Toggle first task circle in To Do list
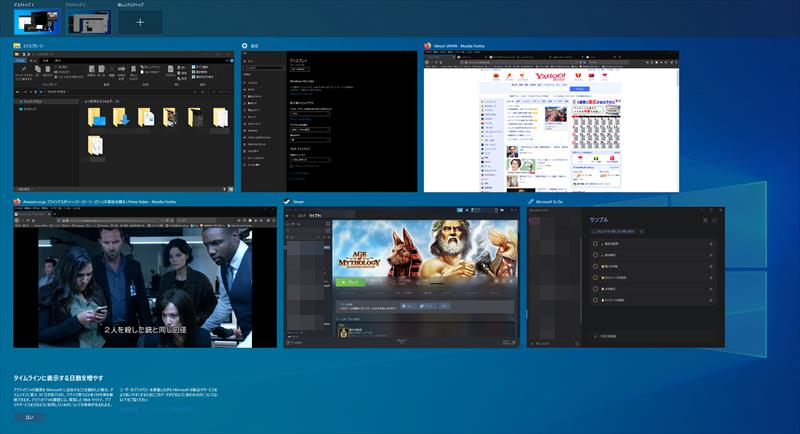The height and width of the screenshot is (434, 800). point(596,243)
